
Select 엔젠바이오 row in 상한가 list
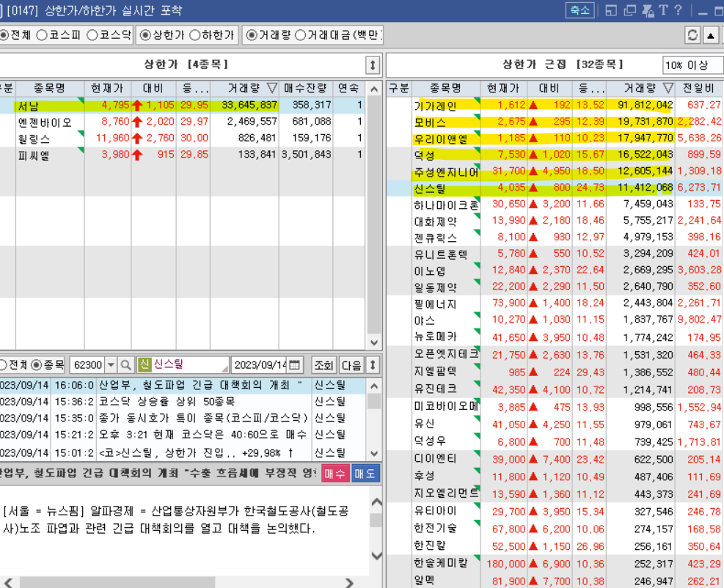pyautogui.click(x=183, y=122)
